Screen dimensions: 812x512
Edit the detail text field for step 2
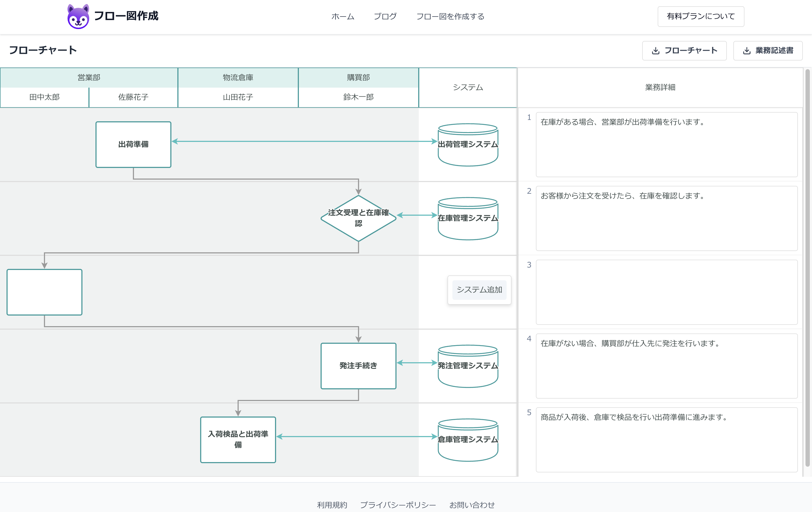[x=667, y=218]
